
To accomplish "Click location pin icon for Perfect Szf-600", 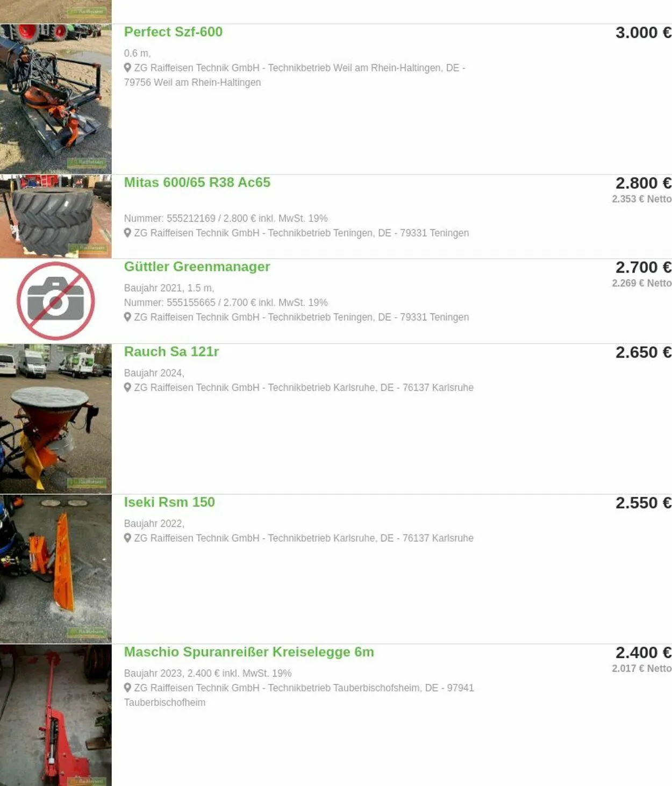I will 127,68.
